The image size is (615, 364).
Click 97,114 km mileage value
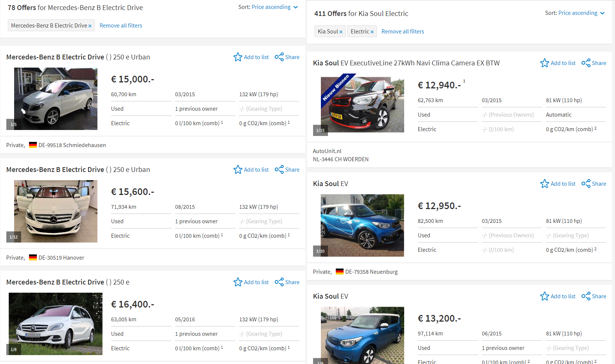tap(431, 334)
